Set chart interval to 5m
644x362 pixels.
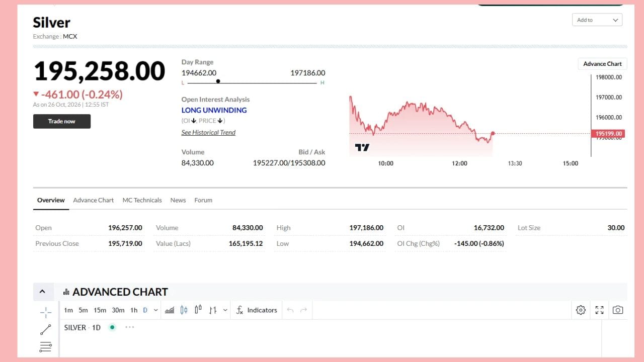(x=83, y=310)
